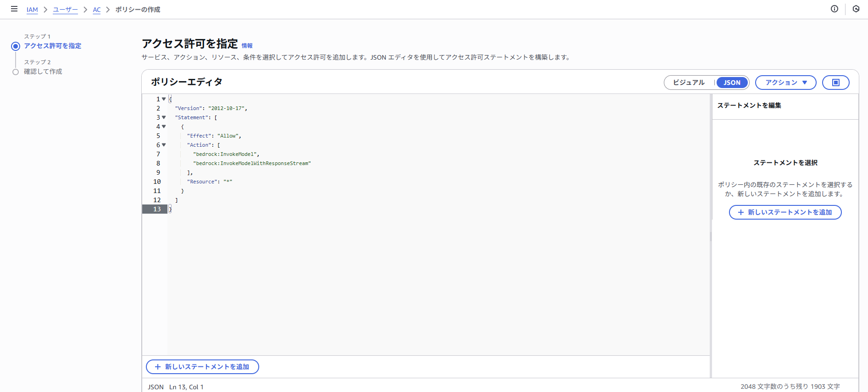Click the plus icon in bottom add-statement button

pyautogui.click(x=158, y=367)
